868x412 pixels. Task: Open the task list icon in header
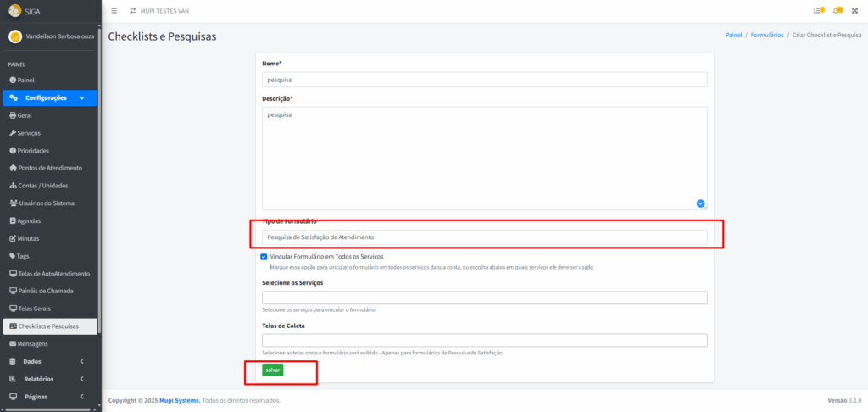[817, 10]
